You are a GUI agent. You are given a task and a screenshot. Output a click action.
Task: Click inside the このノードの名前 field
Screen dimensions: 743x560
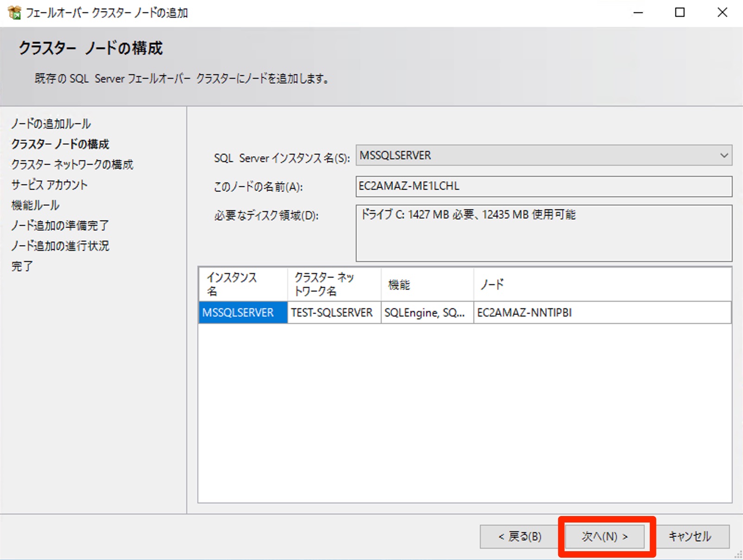(510, 187)
